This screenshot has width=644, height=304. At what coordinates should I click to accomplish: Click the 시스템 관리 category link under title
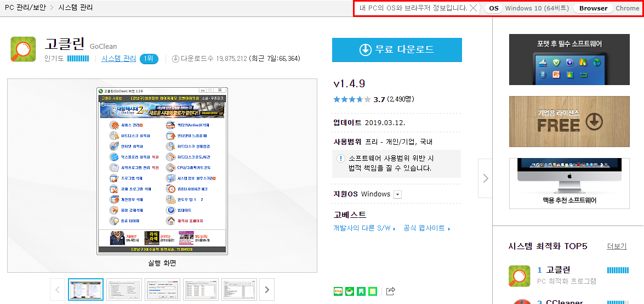pyautogui.click(x=119, y=58)
